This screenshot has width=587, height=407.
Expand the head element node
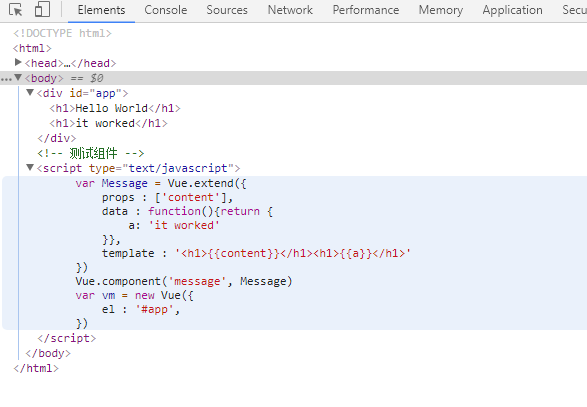18,62
